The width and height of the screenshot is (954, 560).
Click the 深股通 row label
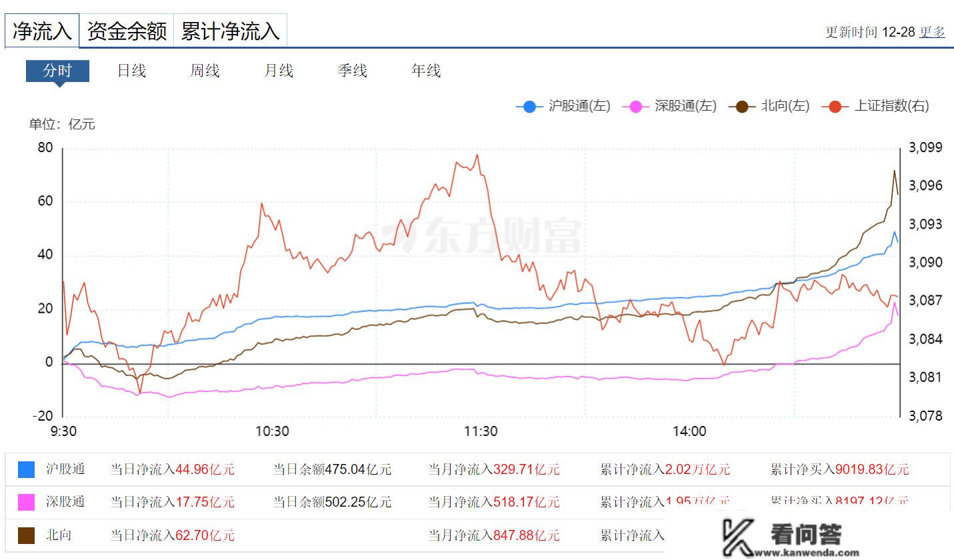pos(65,502)
